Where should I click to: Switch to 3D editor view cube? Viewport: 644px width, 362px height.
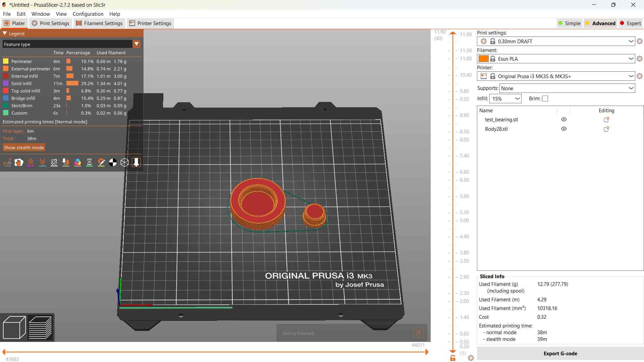pyautogui.click(x=14, y=327)
